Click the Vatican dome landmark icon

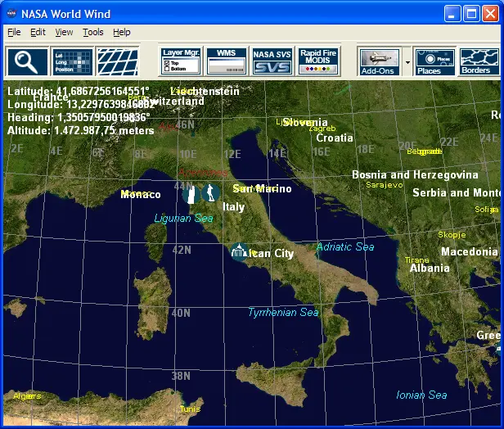tap(239, 251)
